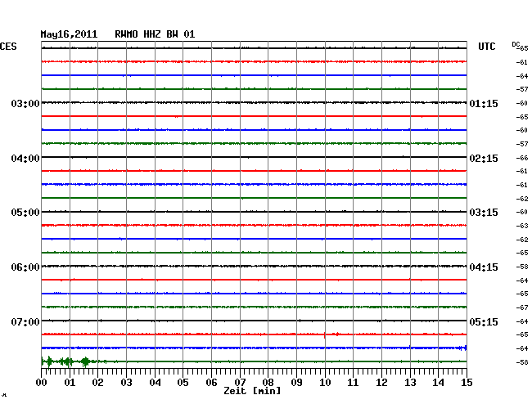Click minute 05 on the time axis
Screen dimensions: 532x404
[x=183, y=382]
